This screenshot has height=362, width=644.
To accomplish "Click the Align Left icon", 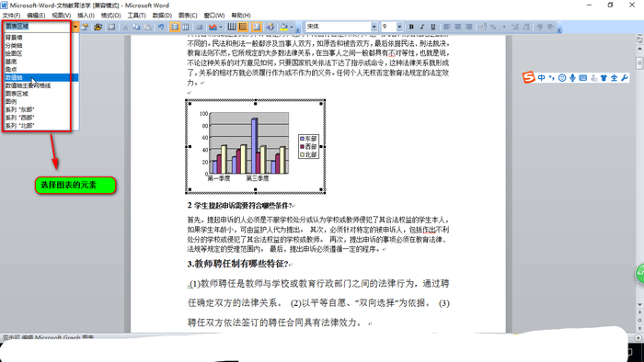I will tap(447, 27).
